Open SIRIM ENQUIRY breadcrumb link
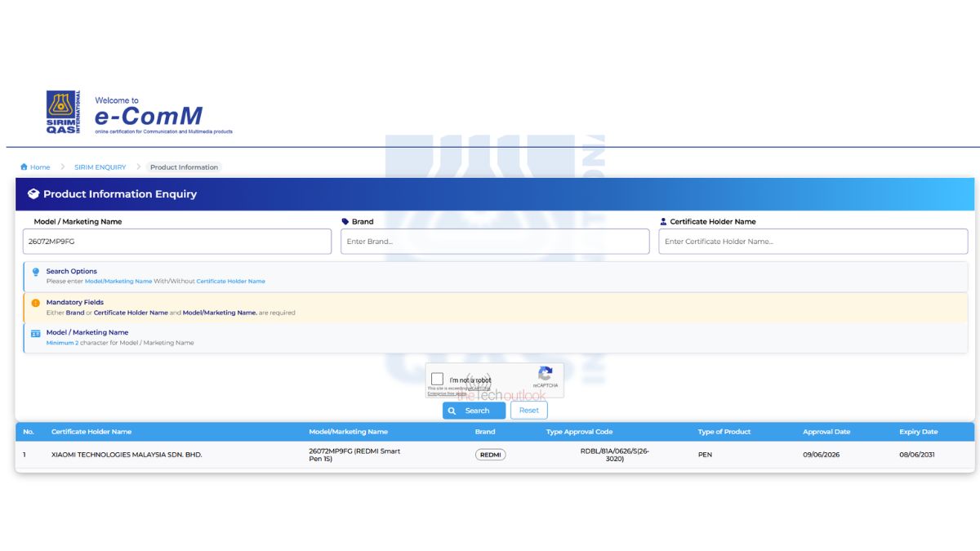This screenshot has width=980, height=551. coord(100,167)
